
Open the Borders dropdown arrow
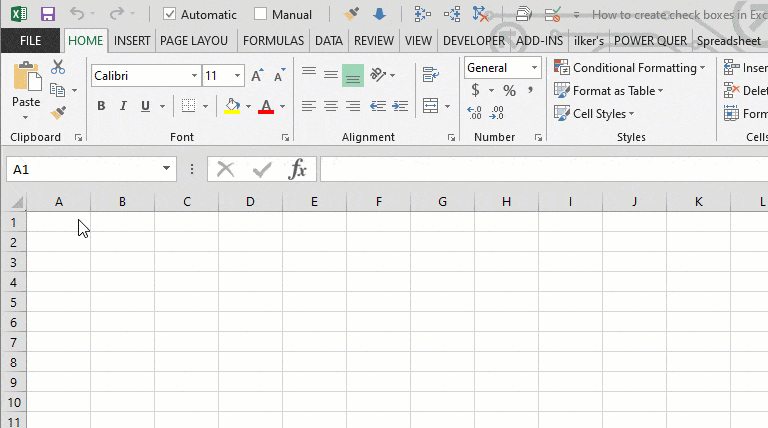click(x=205, y=106)
